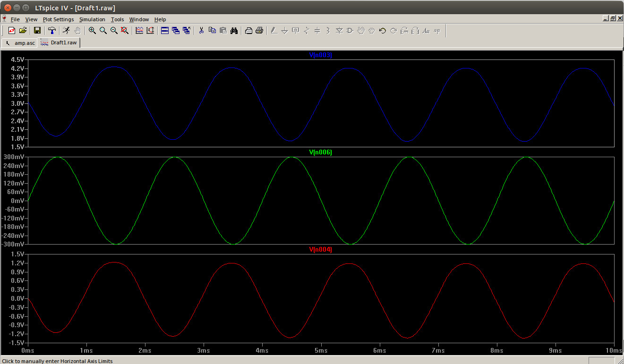This screenshot has width=624, height=364.
Task: Click the blue V(n003) trace label
Action: [x=320, y=55]
